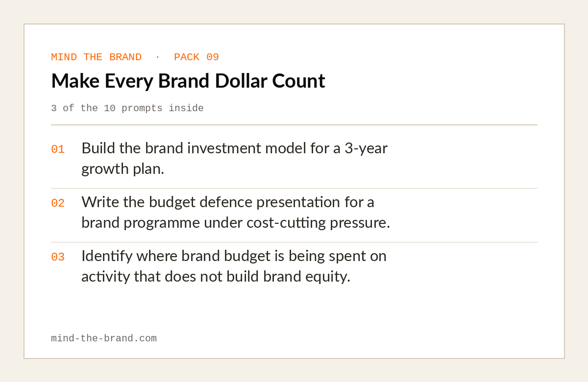Select the orange number 03
The height and width of the screenshot is (382, 588).
click(x=58, y=257)
